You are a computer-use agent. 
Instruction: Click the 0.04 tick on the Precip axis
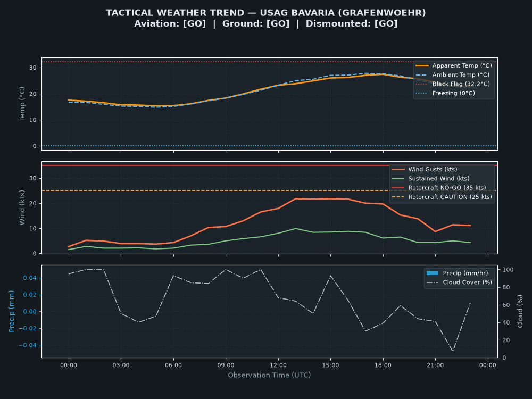pos(30,278)
